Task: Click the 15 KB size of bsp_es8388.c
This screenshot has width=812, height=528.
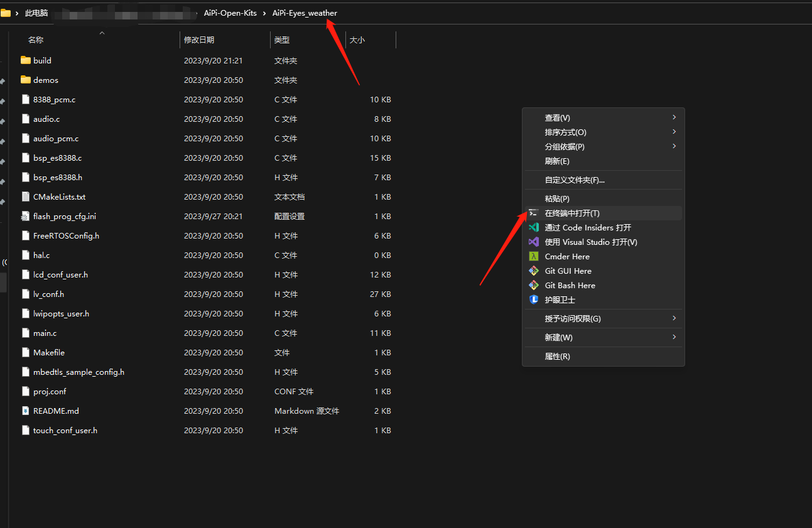Action: [x=381, y=158]
